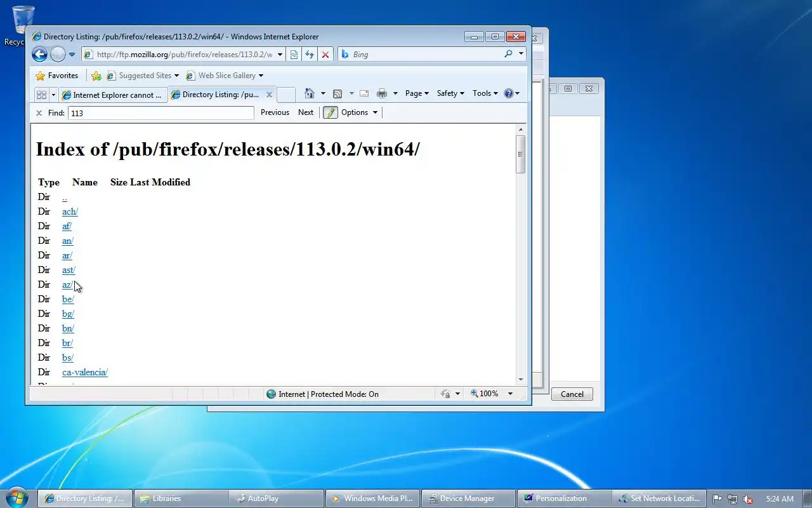Refresh the page with the Refresh icon
This screenshot has height=508, width=812.
click(310, 55)
